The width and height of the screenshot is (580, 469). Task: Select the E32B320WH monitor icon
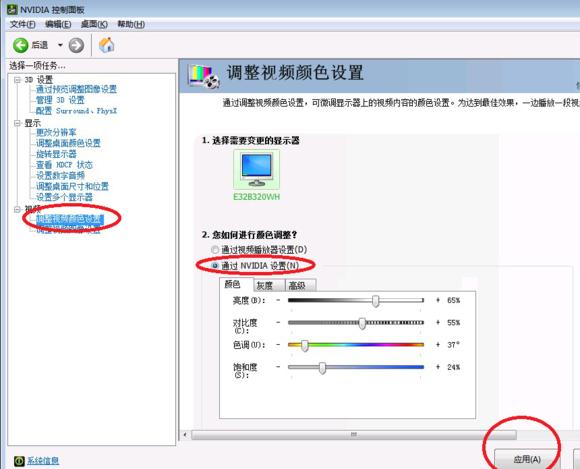[256, 169]
